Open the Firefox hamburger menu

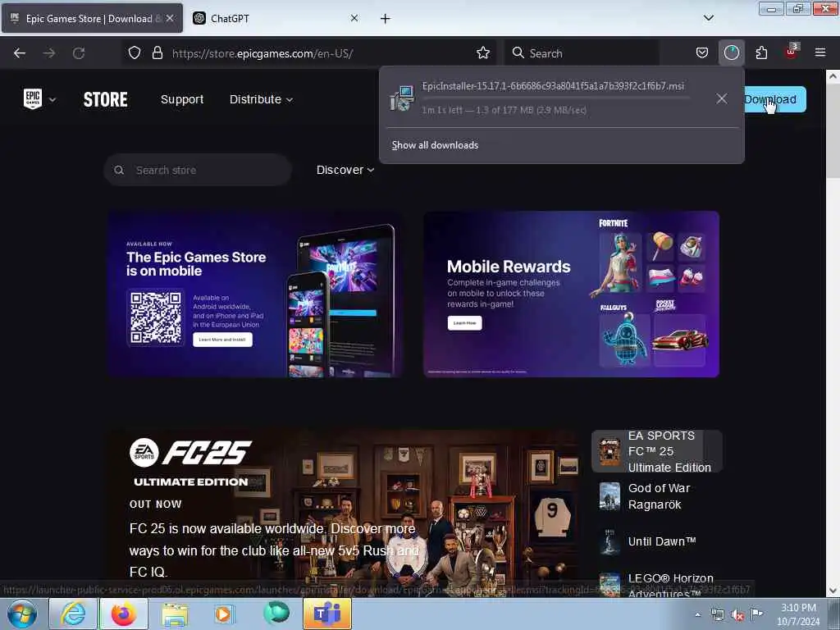point(819,52)
